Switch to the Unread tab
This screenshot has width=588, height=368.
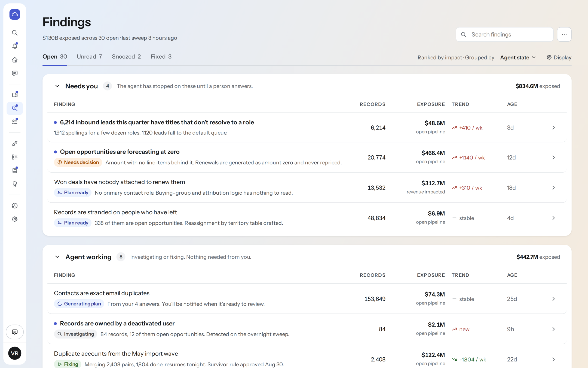tap(89, 57)
